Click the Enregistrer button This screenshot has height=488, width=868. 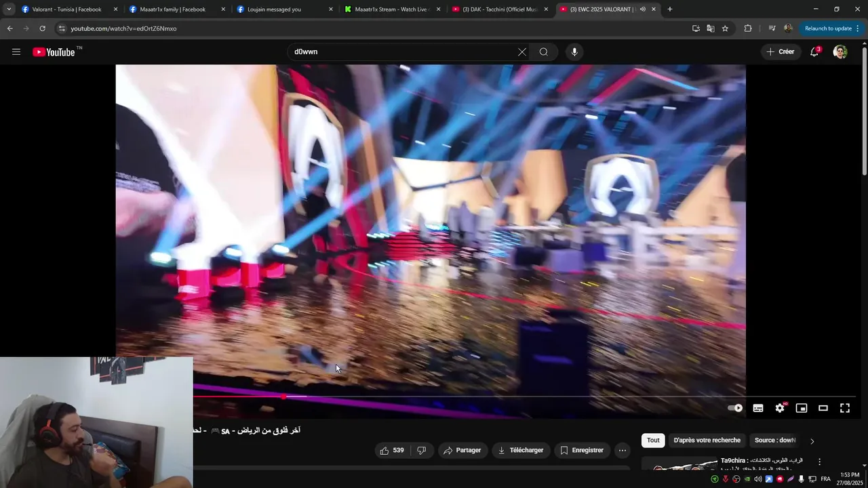(x=581, y=450)
